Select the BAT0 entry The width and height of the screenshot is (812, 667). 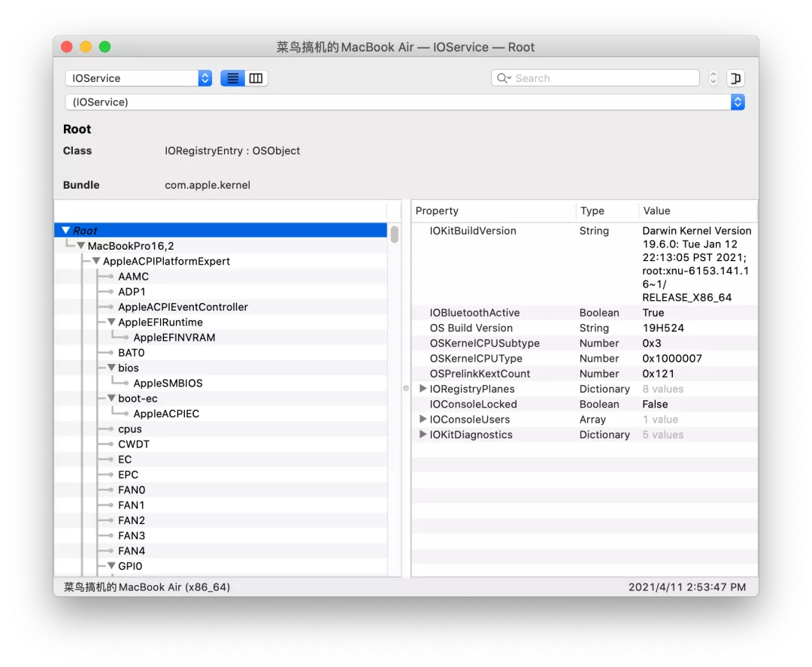(x=131, y=353)
